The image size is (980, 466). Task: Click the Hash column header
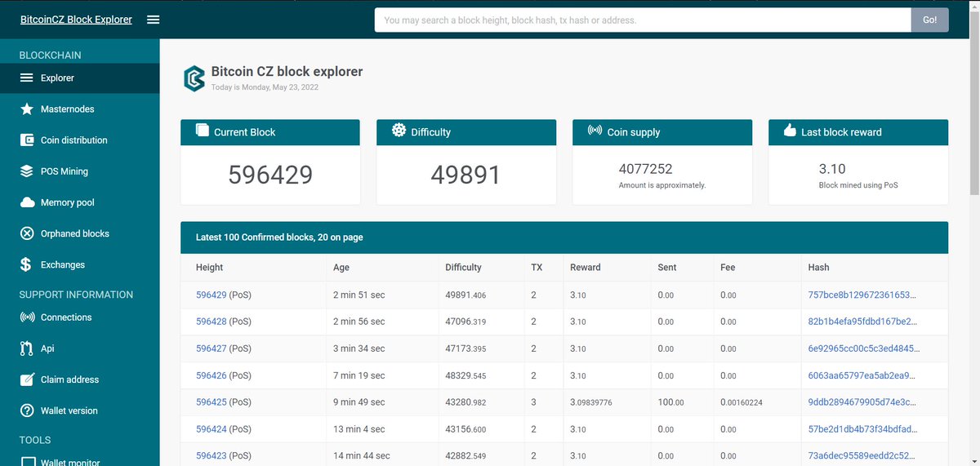point(818,268)
